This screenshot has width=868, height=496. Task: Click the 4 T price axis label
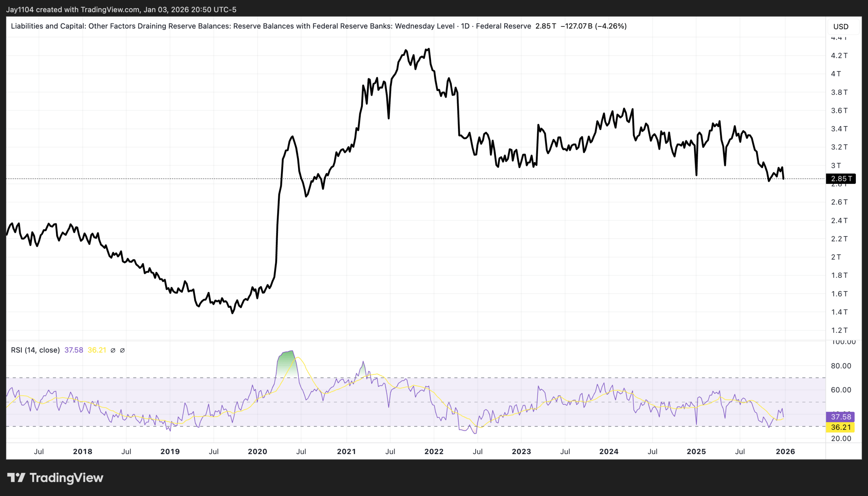coord(835,74)
